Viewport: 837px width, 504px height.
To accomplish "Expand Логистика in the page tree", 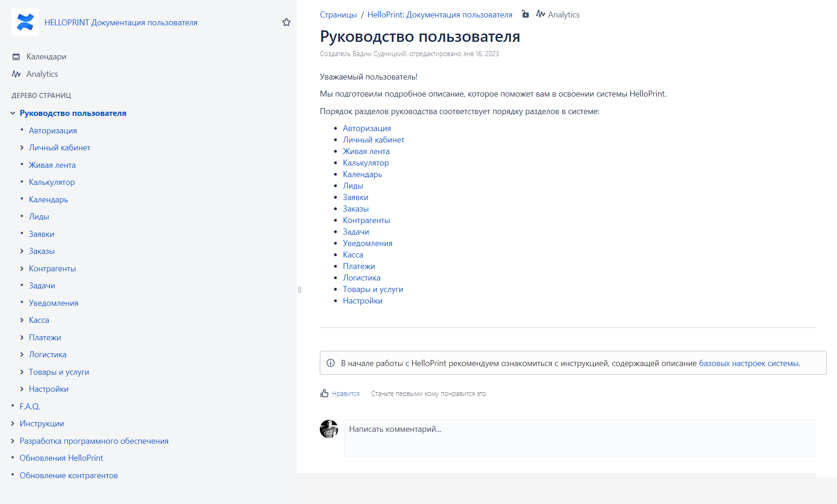I will [22, 355].
